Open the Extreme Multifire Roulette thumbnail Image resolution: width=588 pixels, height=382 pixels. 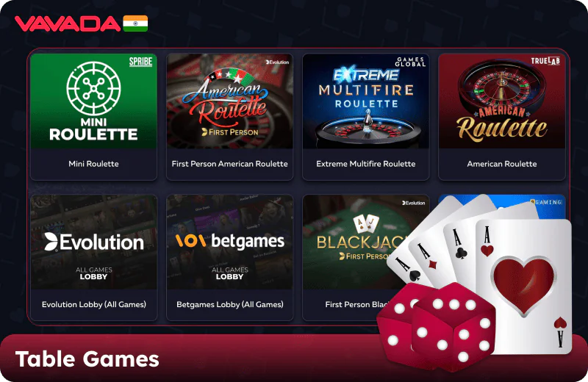(365, 101)
